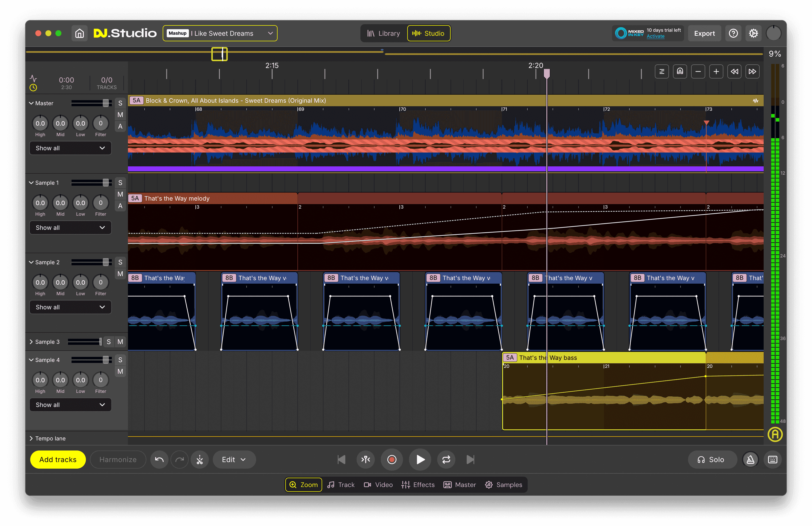Expand the Tempo lane
Screen dimensions: 812x526
(31, 438)
